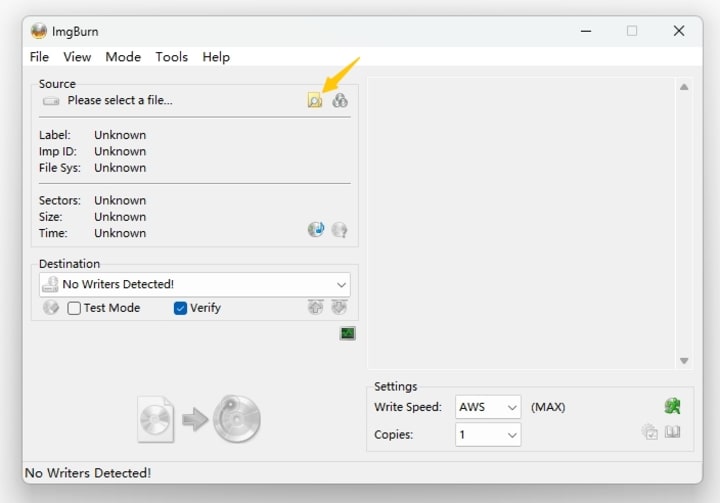The height and width of the screenshot is (503, 720).
Task: Open the green graph data monitor icon
Action: click(x=348, y=333)
